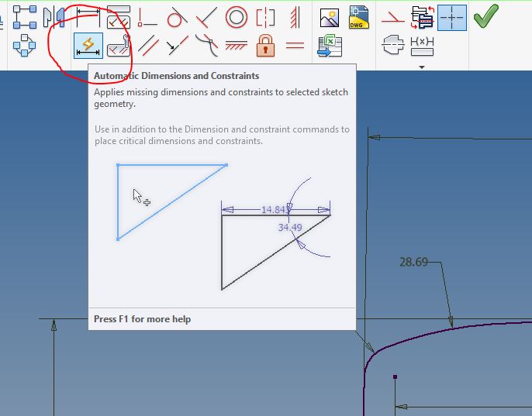Import points from Excel spreadsheet
The image size is (532, 416).
click(330, 46)
